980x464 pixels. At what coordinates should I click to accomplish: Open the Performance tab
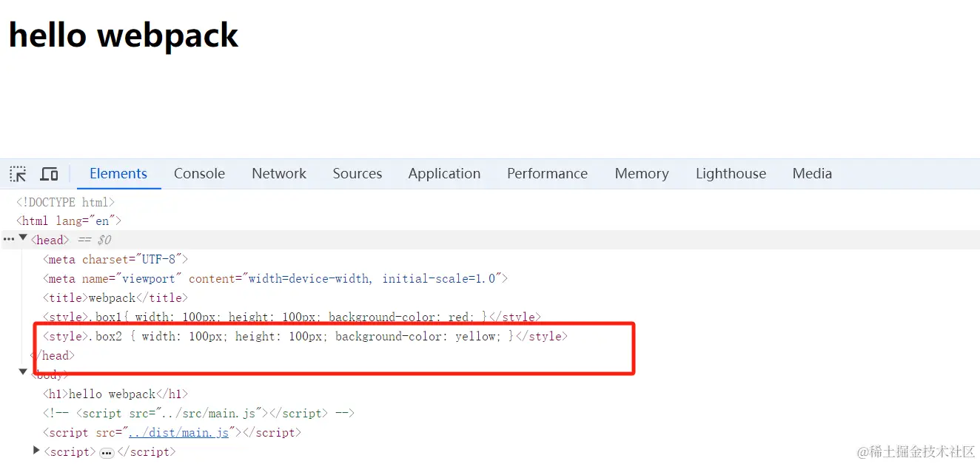547,174
